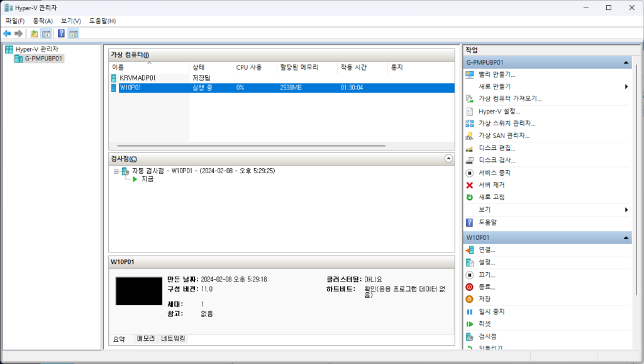Click the 실행 중 state cell for W10P01
This screenshot has height=364, width=644.
click(203, 88)
